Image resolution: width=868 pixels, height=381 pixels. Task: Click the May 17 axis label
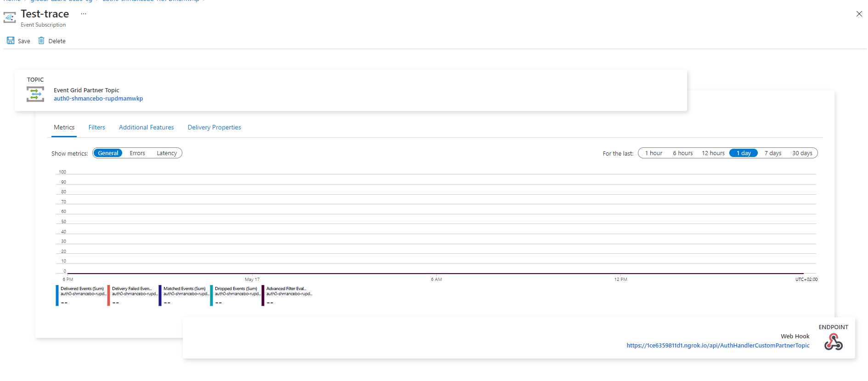point(252,279)
